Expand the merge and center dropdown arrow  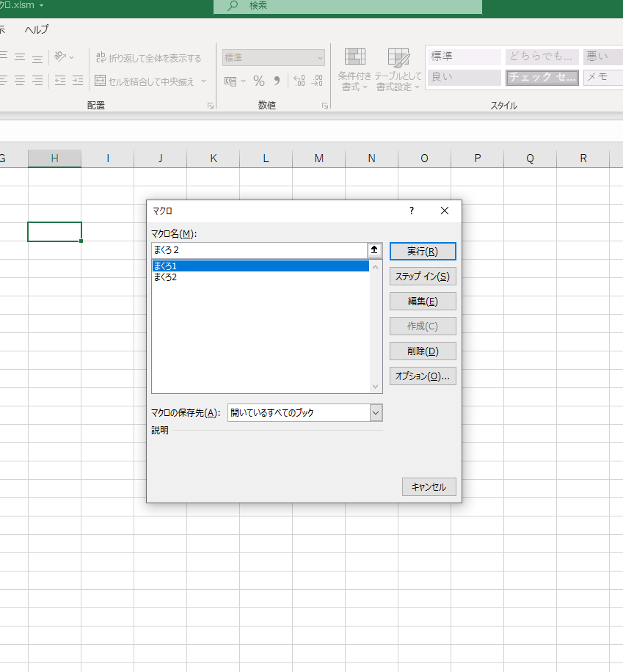pos(204,81)
